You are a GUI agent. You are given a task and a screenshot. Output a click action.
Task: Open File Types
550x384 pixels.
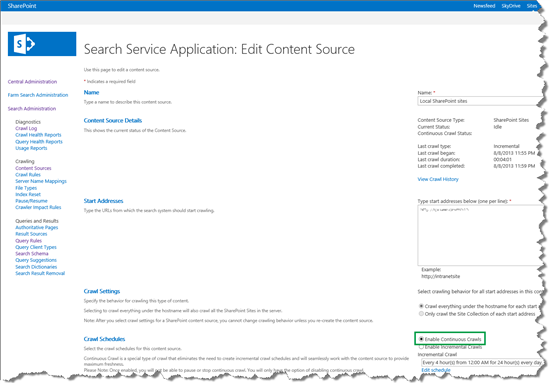[x=26, y=188]
